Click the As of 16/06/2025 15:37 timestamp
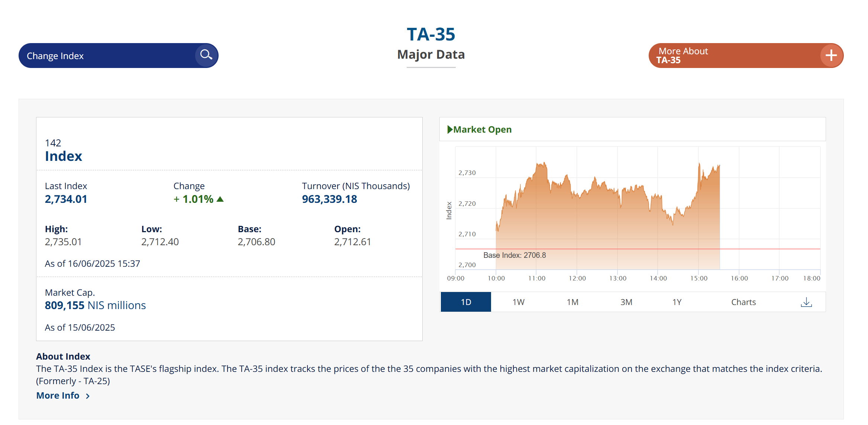The width and height of the screenshot is (868, 425). [x=92, y=263]
